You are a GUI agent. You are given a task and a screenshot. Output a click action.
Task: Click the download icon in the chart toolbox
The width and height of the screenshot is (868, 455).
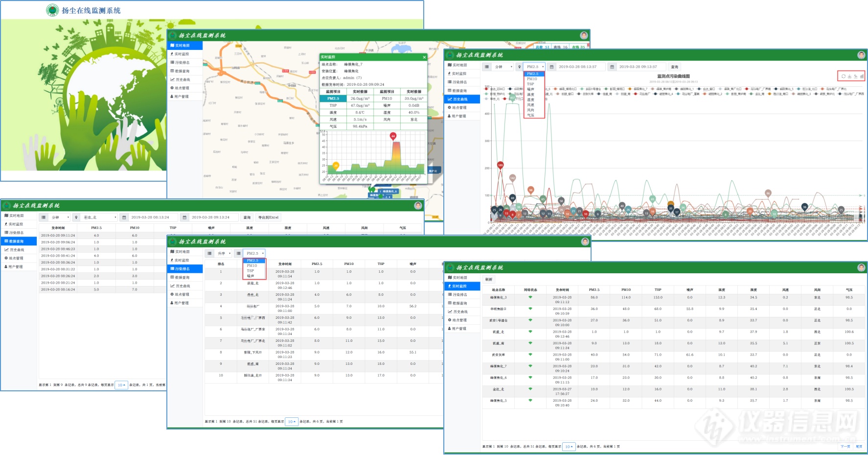point(849,76)
